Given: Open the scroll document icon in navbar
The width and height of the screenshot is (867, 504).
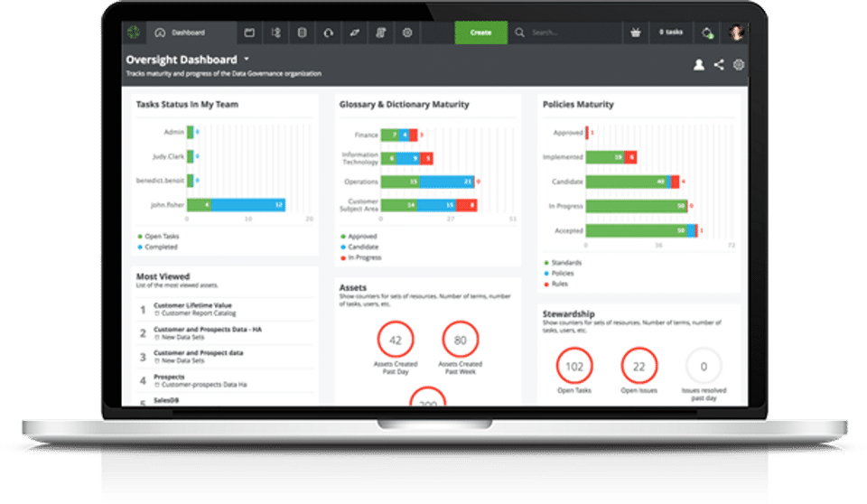Looking at the screenshot, I should point(381,33).
